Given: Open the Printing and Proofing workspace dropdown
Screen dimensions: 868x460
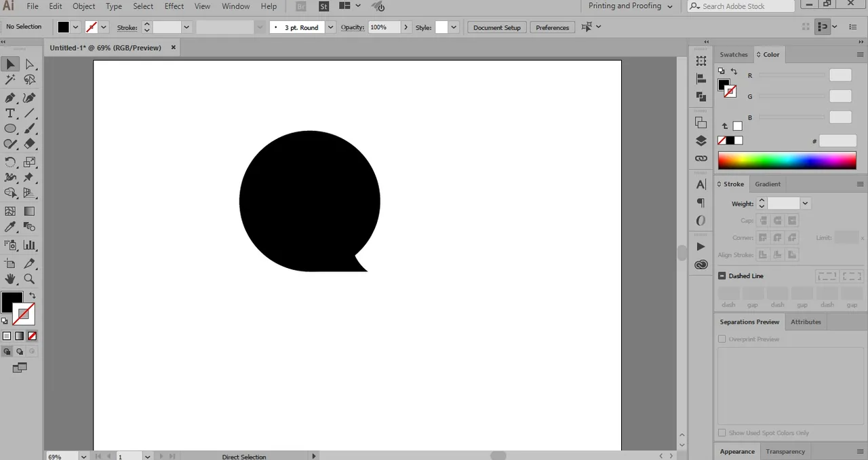Looking at the screenshot, I should [630, 6].
